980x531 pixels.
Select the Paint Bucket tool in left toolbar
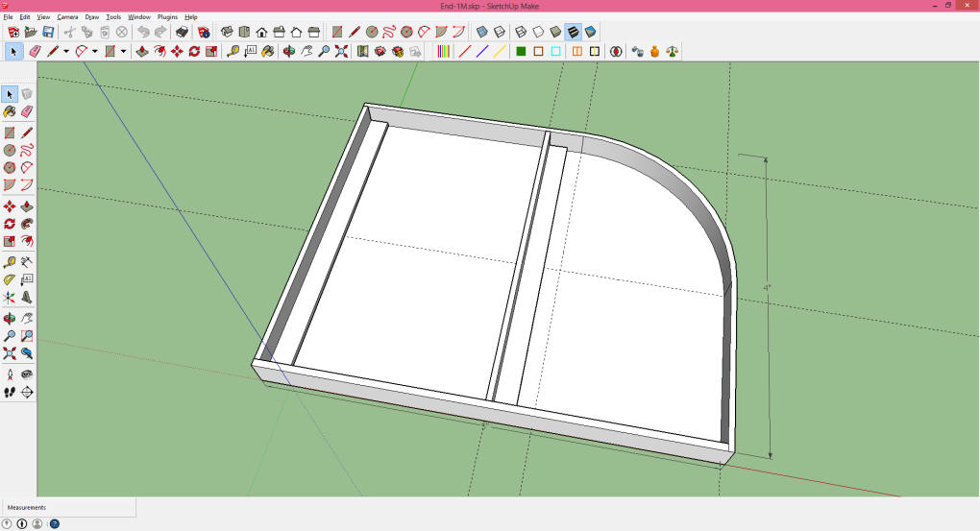10,111
